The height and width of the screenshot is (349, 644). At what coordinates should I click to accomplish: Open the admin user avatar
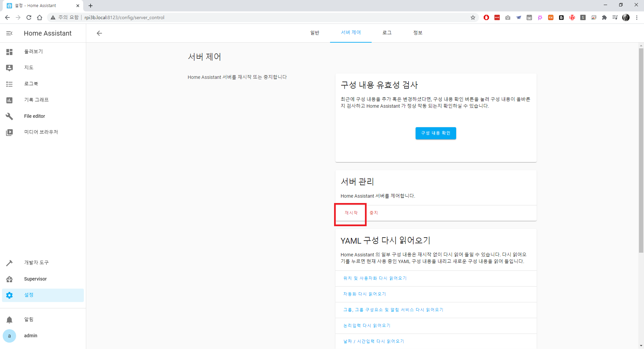(x=9, y=336)
